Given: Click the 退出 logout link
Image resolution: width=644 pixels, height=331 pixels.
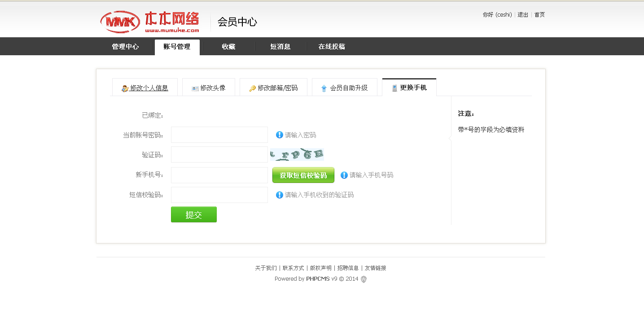Looking at the screenshot, I should [x=523, y=15].
